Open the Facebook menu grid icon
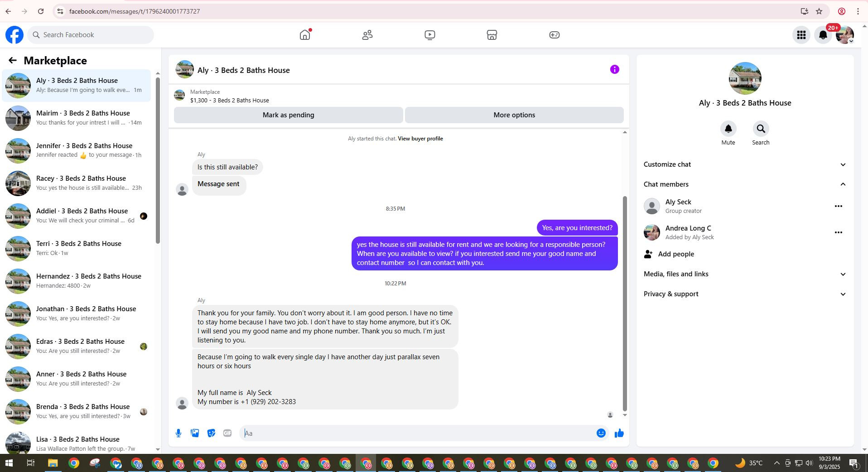Viewport: 868px width, 472px height. click(x=801, y=35)
